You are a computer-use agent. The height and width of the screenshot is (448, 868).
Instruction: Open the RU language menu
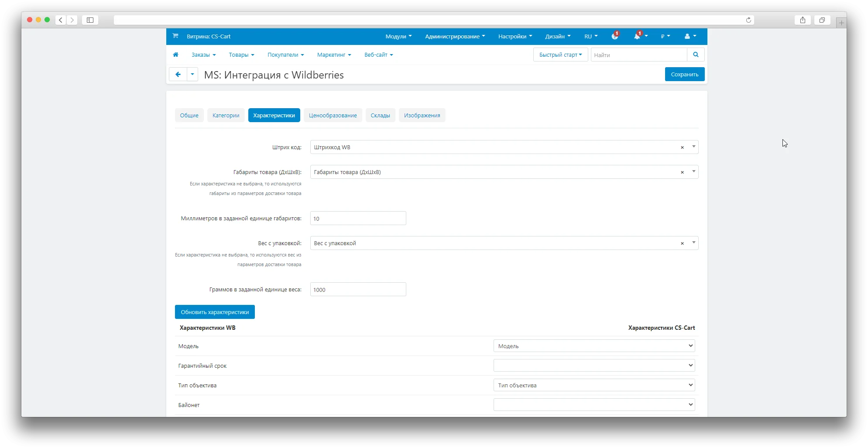tap(591, 36)
